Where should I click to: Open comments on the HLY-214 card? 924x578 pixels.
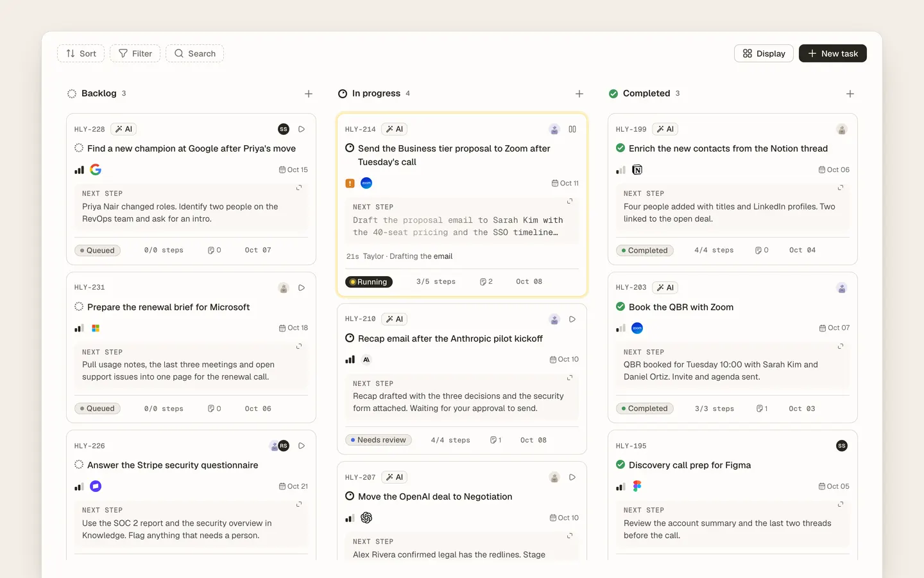click(x=486, y=282)
